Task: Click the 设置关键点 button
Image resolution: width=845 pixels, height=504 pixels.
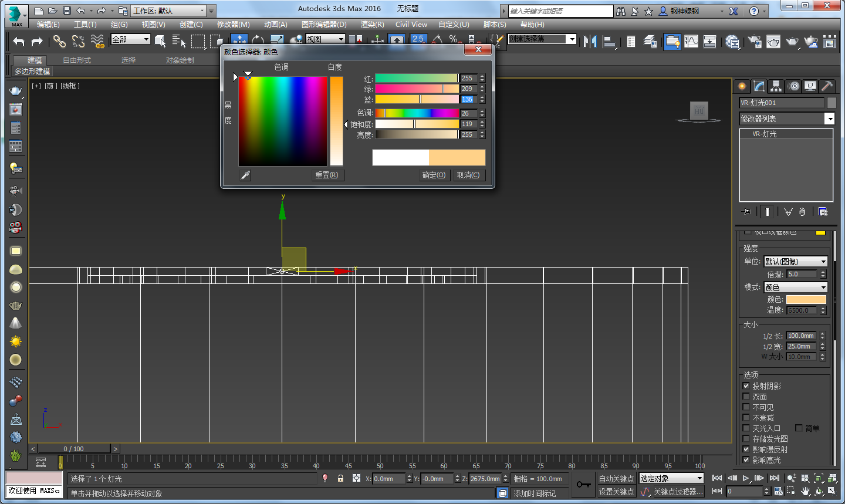Action: point(616,492)
